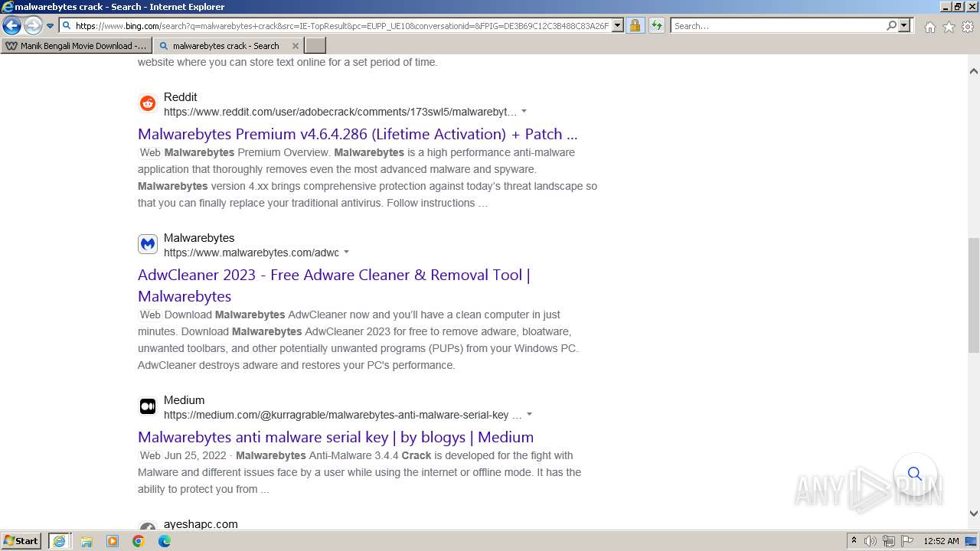This screenshot has width=980, height=551.
Task: Open Windows Media Player taskbar icon
Action: pyautogui.click(x=113, y=541)
